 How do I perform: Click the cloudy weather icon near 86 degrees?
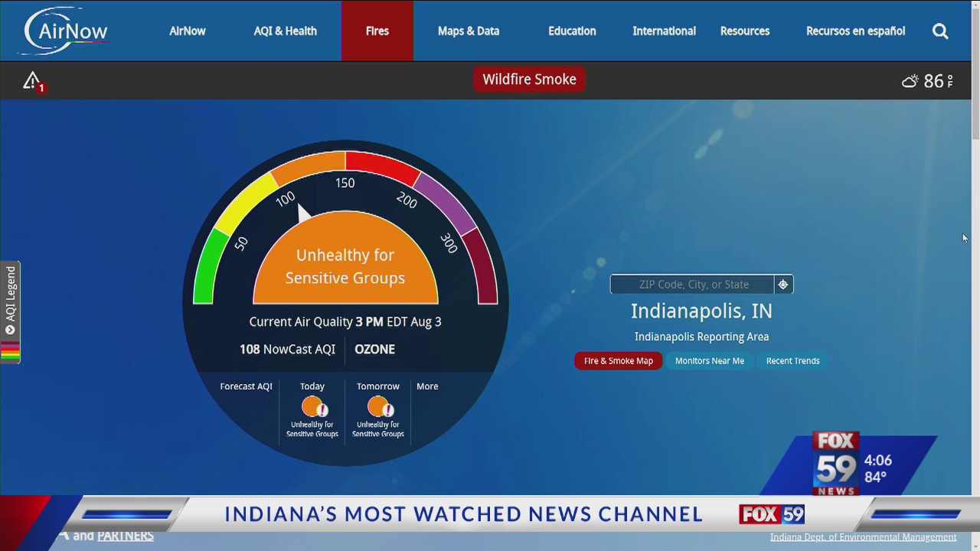tap(910, 80)
